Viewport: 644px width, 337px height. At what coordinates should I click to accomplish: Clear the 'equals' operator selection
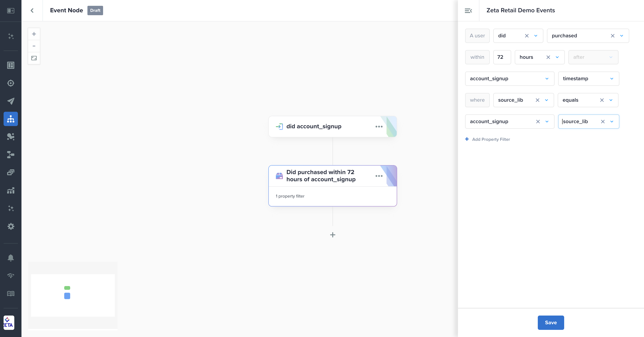pos(602,100)
